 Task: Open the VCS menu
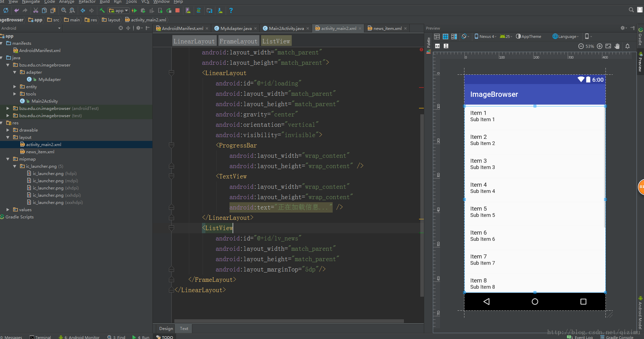coord(145,2)
